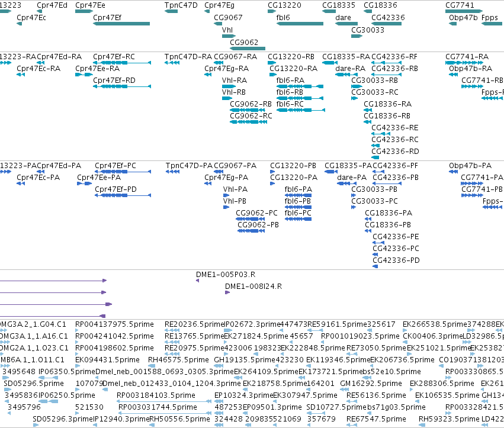Click the DME1-005P03.R clone label
This screenshot has width=504, height=428.
click(x=226, y=275)
